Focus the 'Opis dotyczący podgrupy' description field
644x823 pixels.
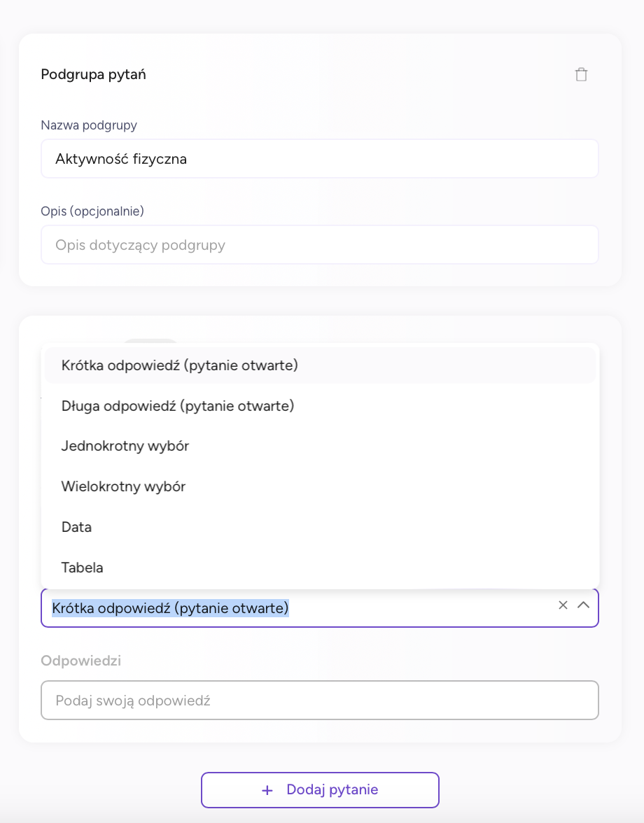[x=320, y=245]
